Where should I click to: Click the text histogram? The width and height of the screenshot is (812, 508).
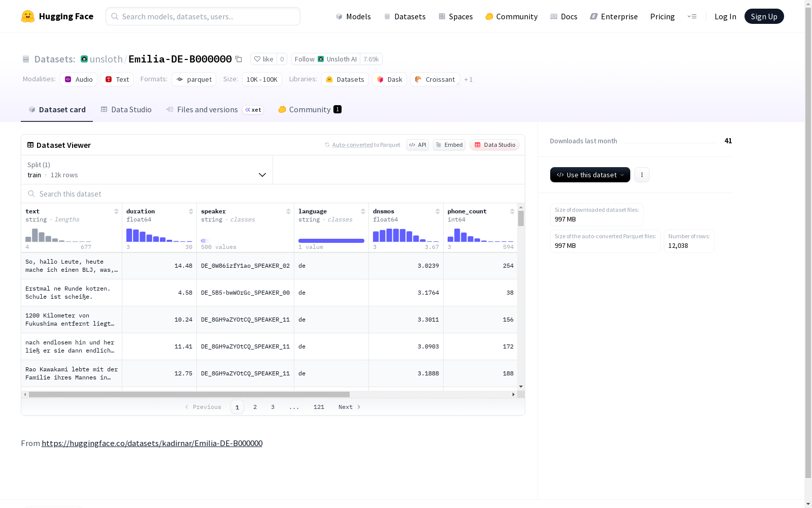58,235
